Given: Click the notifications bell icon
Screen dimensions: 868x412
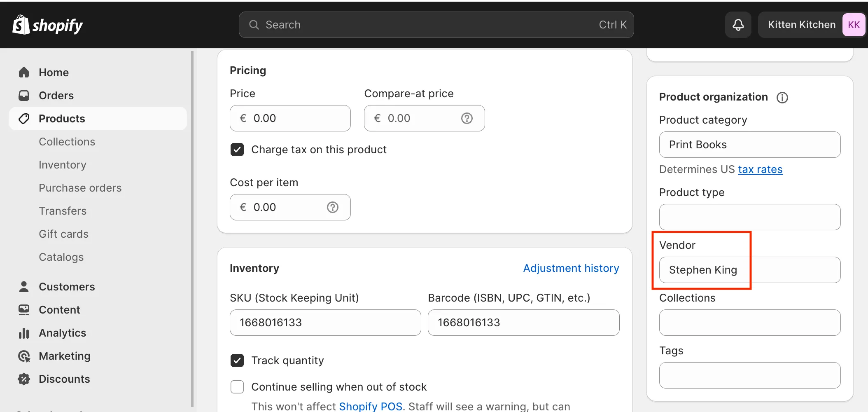Looking at the screenshot, I should coord(738,24).
